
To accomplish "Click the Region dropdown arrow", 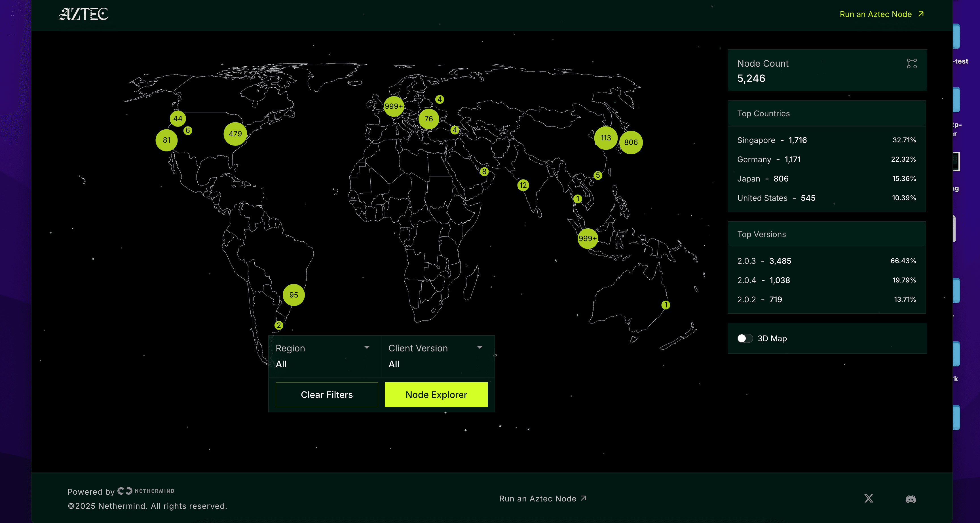I will tap(367, 347).
